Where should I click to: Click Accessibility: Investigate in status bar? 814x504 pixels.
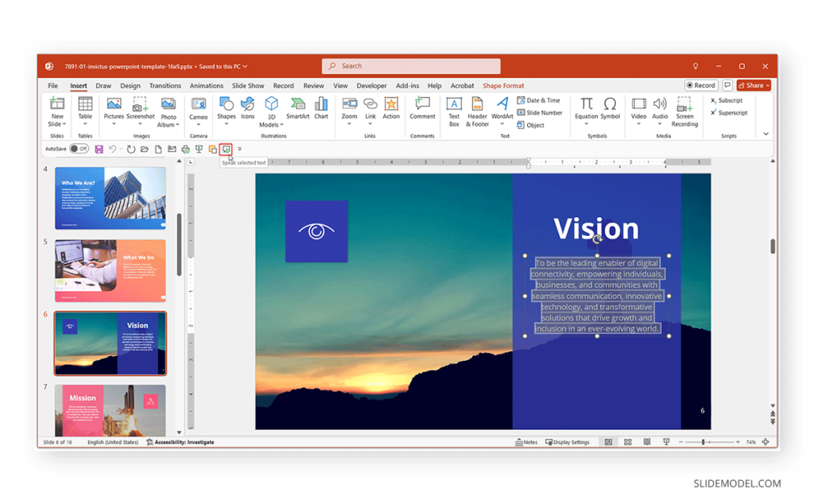[x=180, y=442]
